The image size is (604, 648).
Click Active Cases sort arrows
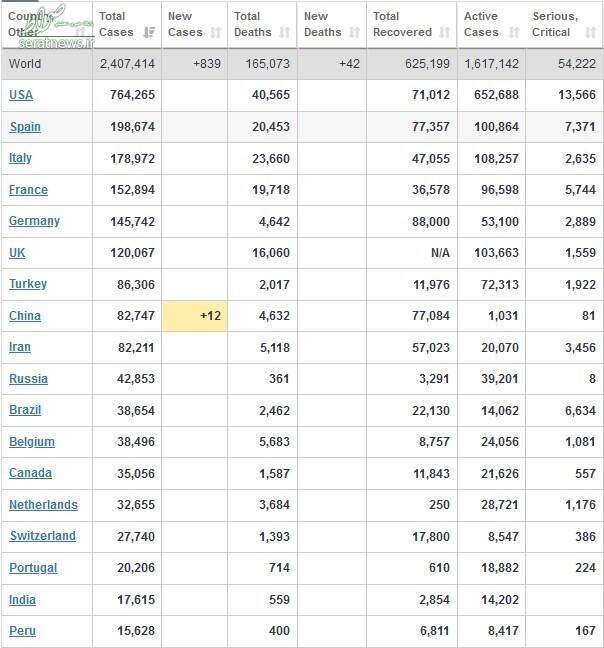pos(514,32)
